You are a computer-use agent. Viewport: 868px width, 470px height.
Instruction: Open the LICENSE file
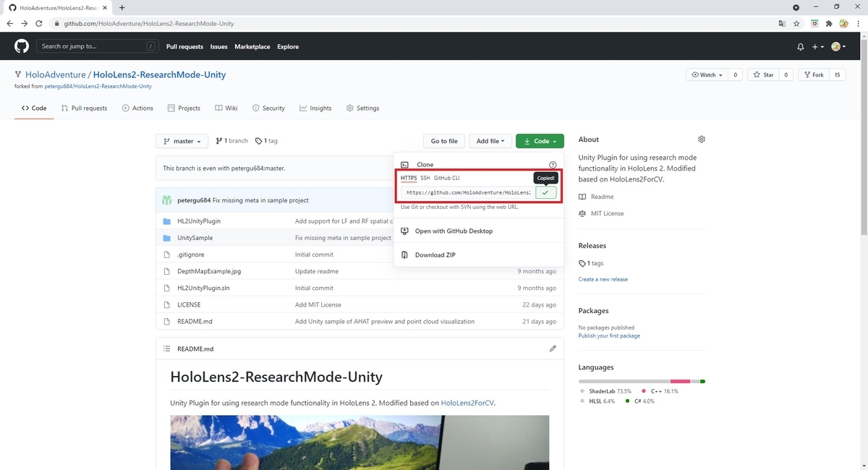[x=189, y=304]
